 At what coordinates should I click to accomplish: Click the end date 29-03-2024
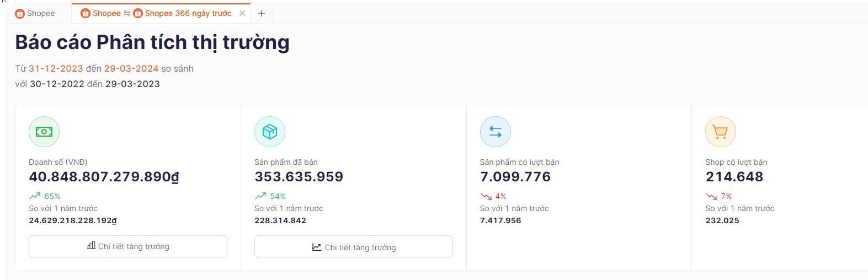pos(131,68)
